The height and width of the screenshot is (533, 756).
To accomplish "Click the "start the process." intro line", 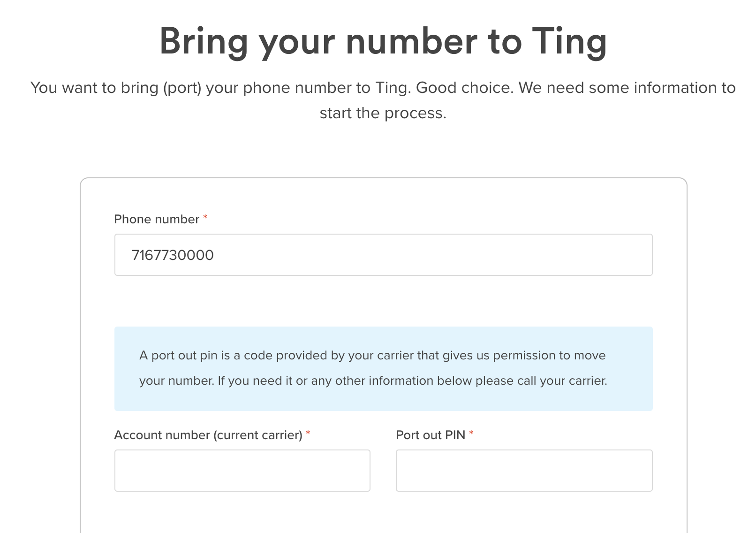I will tap(383, 113).
